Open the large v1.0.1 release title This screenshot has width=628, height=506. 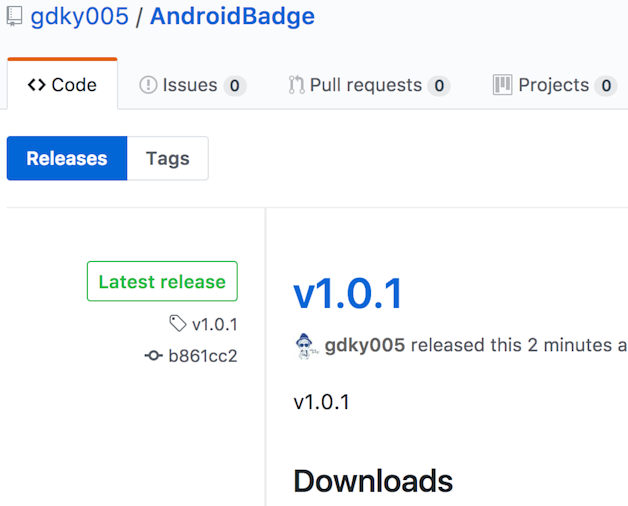click(x=348, y=294)
